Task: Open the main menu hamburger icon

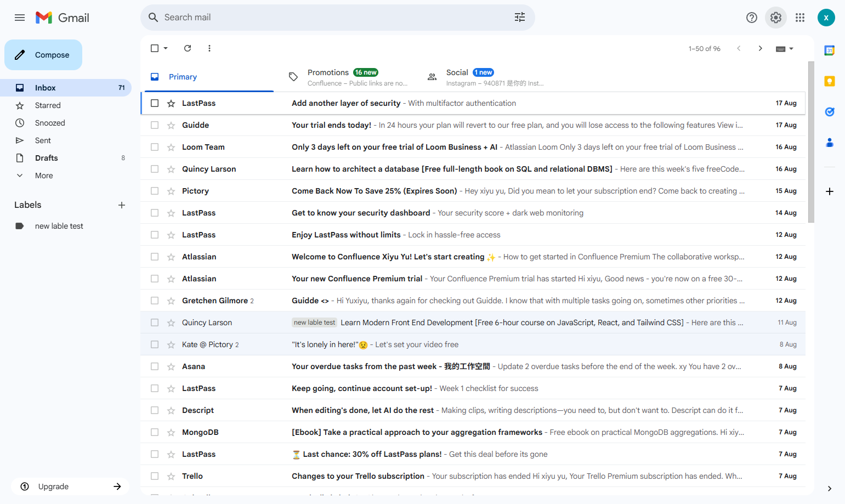Action: click(20, 18)
